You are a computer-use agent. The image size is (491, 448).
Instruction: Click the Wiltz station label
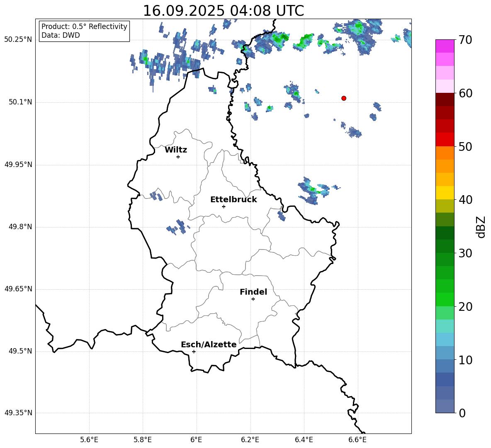176,150
